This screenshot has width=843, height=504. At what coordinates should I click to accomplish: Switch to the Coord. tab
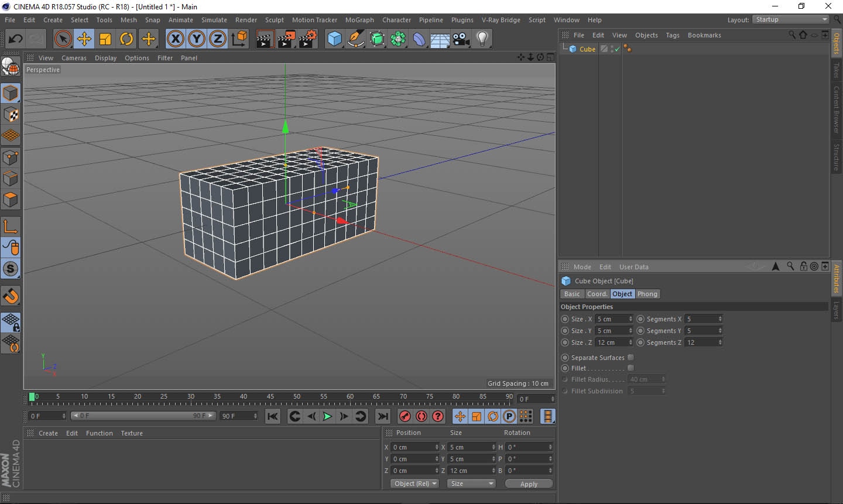tap(597, 294)
